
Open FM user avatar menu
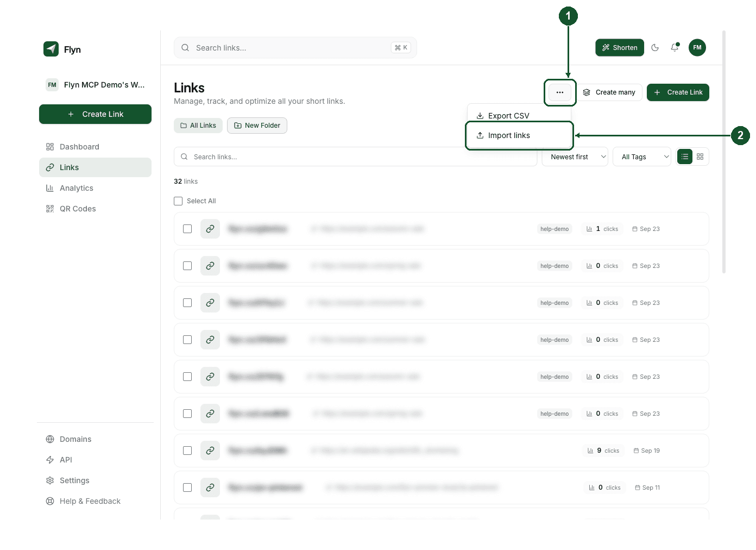click(697, 48)
